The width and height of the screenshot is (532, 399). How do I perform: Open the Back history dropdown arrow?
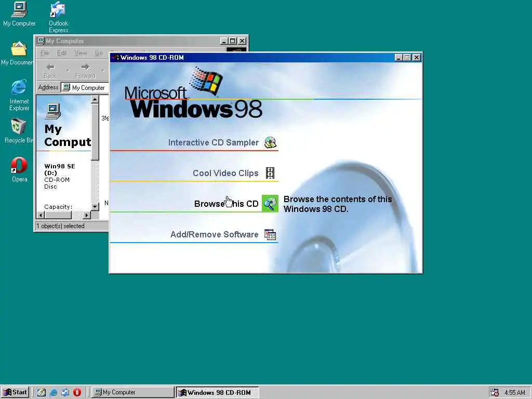[68, 71]
